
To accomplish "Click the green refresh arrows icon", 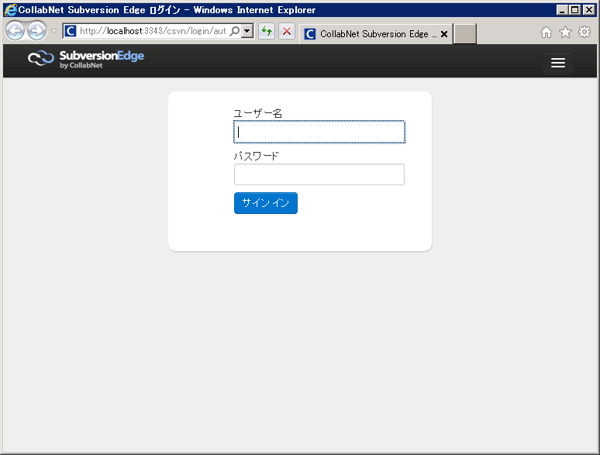I will point(267,31).
